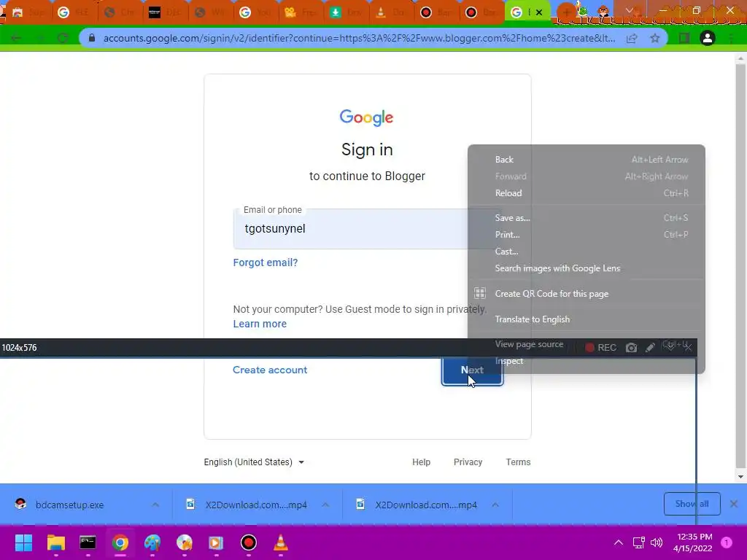The image size is (747, 560).
Task: Click the Chrome icon in the taskbar
Action: (x=120, y=542)
